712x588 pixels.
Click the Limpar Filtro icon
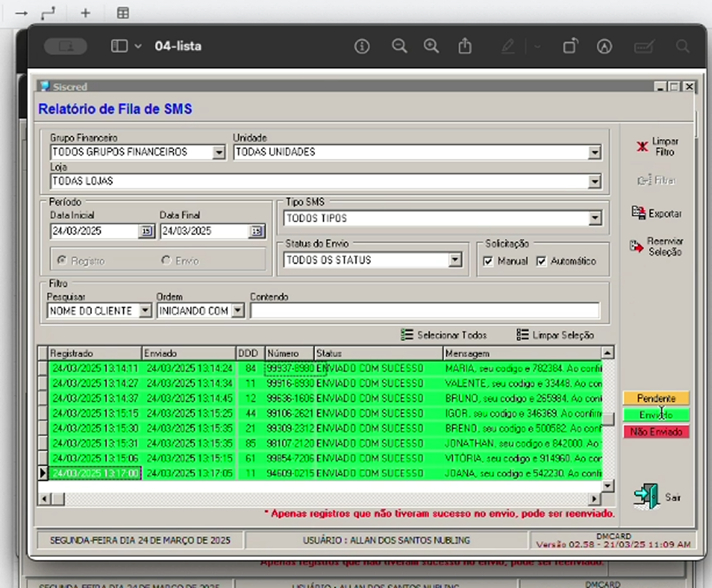(641, 147)
